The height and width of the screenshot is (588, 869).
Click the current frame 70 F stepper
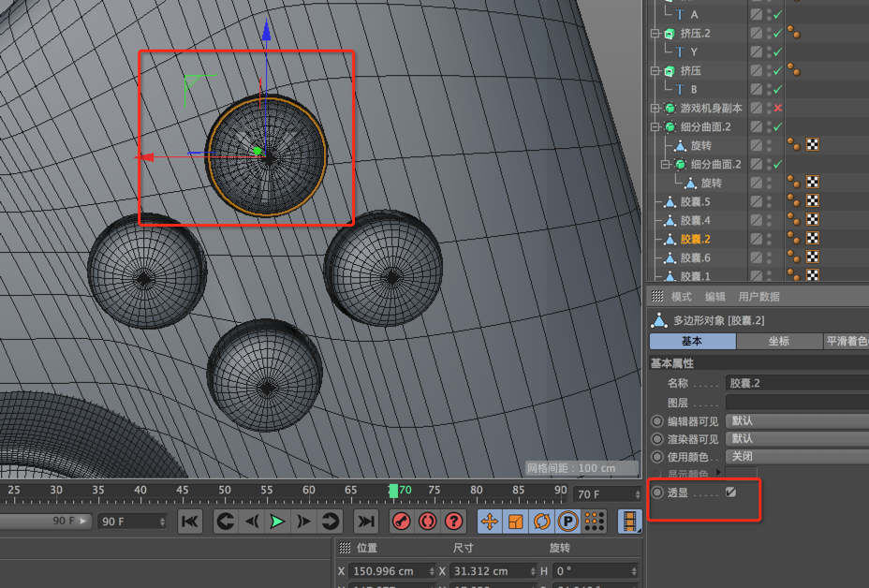click(x=638, y=494)
